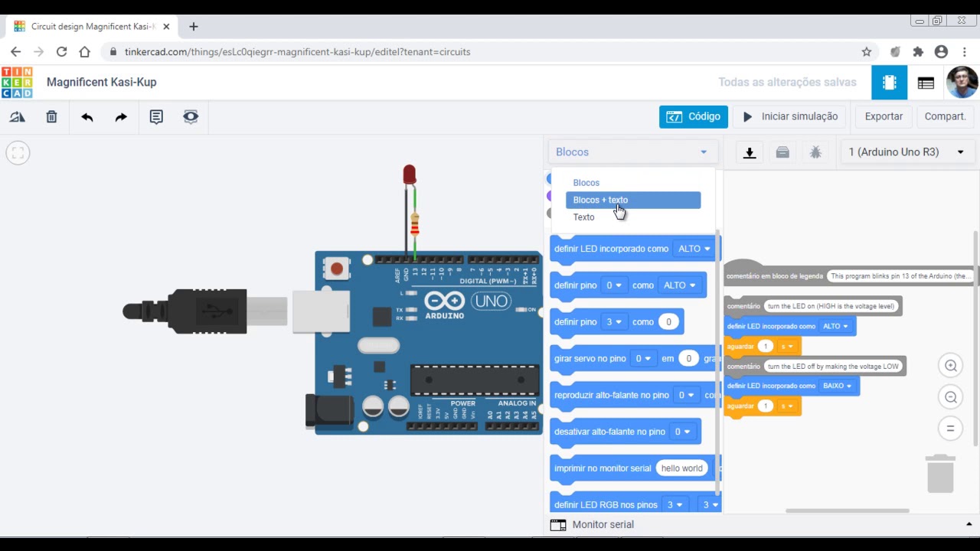
Task: Click the Exportar button
Action: tap(884, 116)
